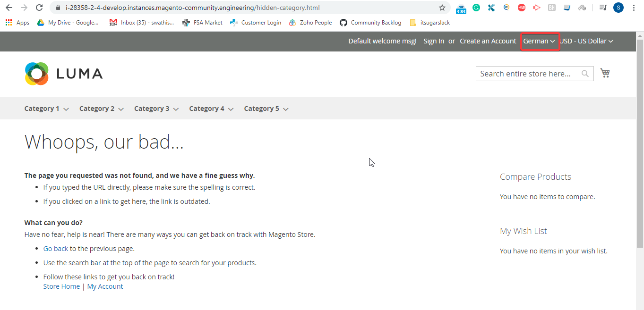Viewport: 644px width, 310px height.
Task: Click the Compare Products heading
Action: click(x=535, y=177)
